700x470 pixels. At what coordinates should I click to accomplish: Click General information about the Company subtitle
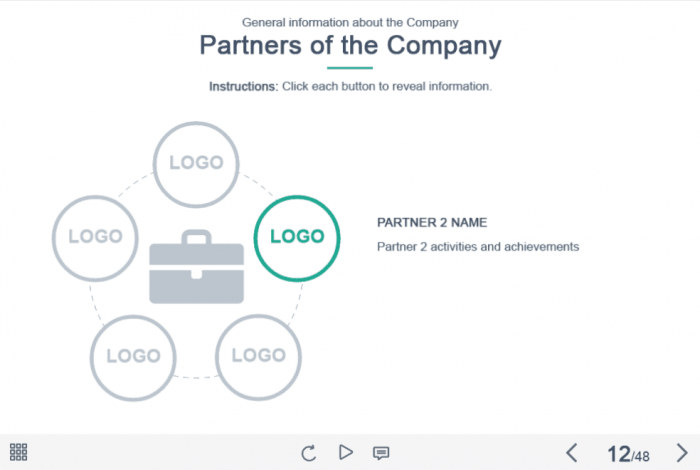[x=350, y=21]
